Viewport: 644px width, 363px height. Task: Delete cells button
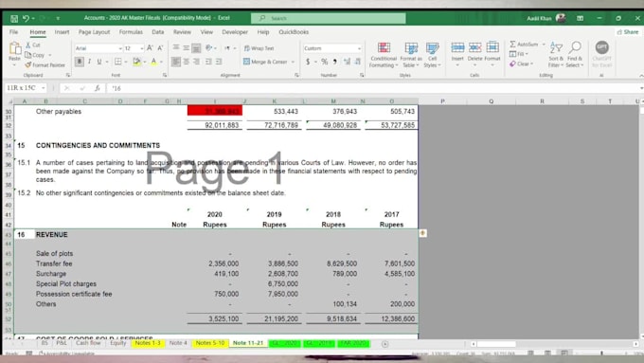474,53
